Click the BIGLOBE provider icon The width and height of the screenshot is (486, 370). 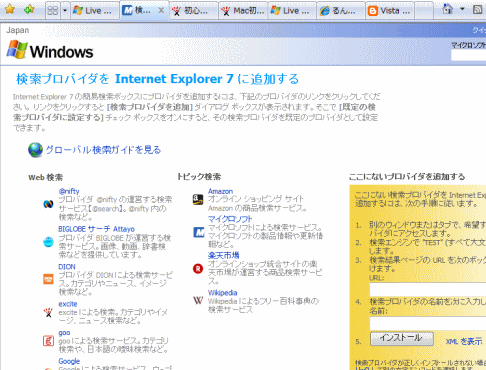tap(48, 242)
